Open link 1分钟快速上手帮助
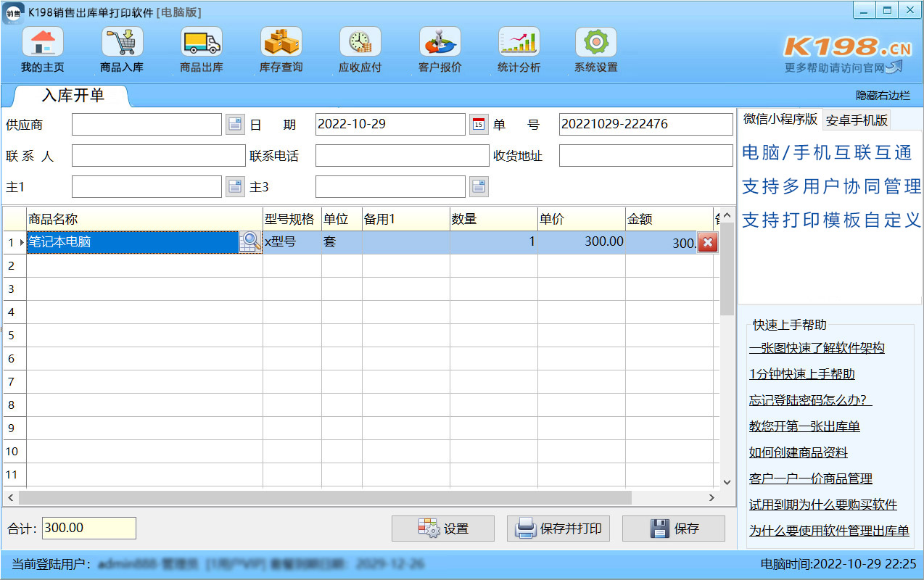The height and width of the screenshot is (580, 924). point(802,374)
